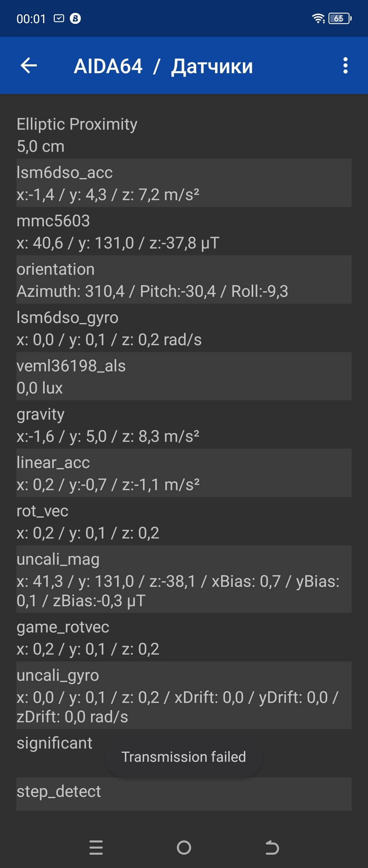Select the uncali_mag sensor row
Image resolution: width=368 pixels, height=868 pixels.
click(184, 579)
